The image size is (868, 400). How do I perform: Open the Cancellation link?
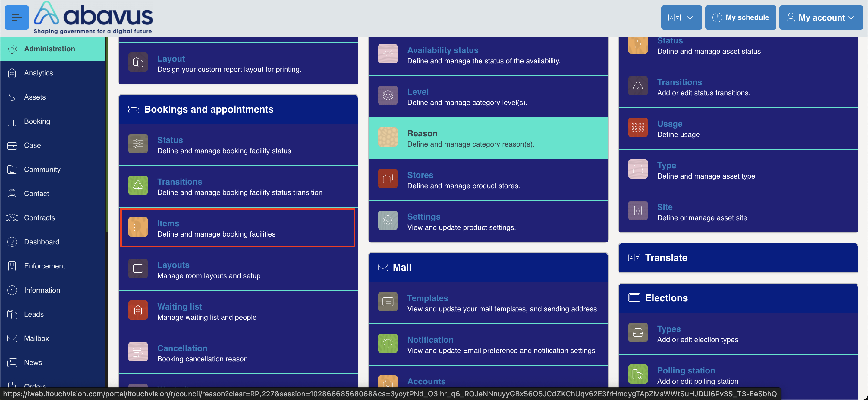[182, 348]
